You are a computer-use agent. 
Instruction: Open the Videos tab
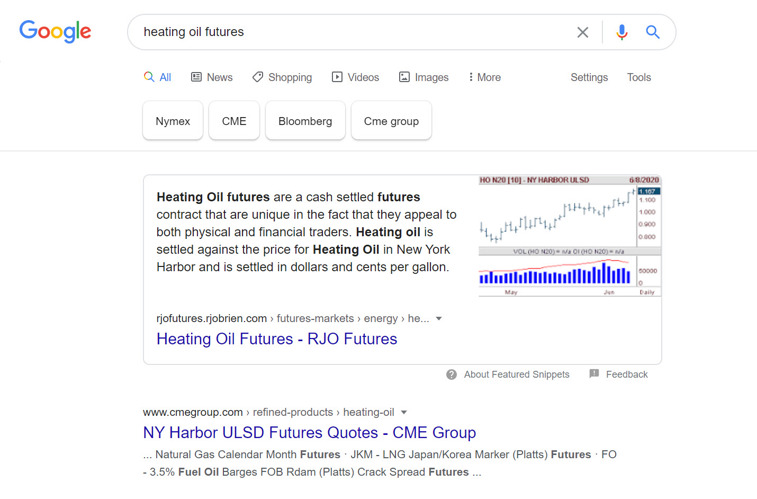(355, 77)
